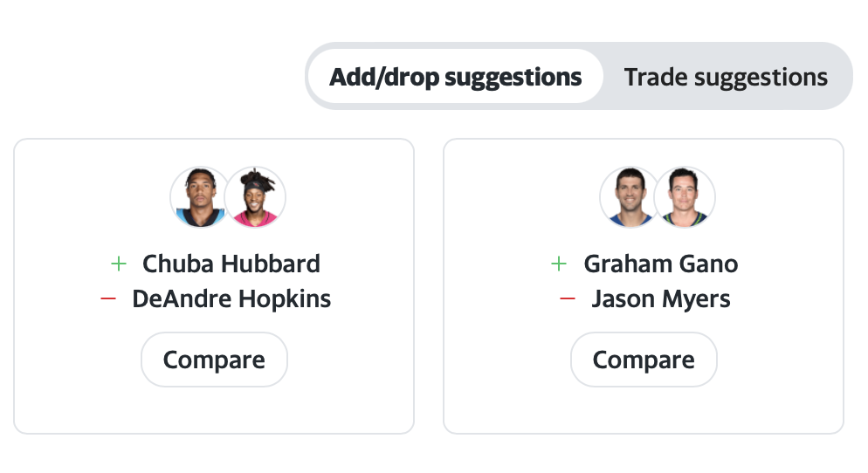Viewport: 868px width, 473px height.
Task: Select the Gano/Myers suggestion card
Action: coord(644,286)
